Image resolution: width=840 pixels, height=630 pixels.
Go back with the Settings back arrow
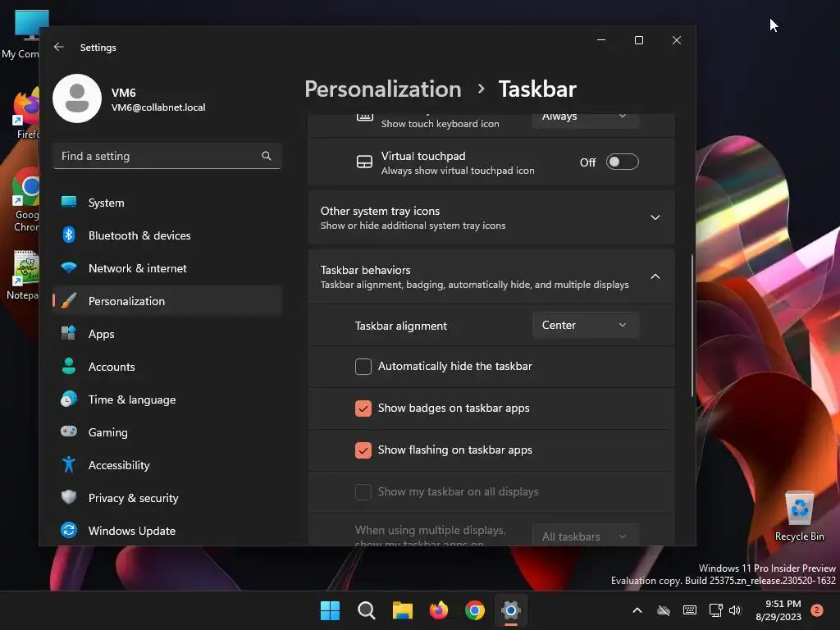point(59,47)
